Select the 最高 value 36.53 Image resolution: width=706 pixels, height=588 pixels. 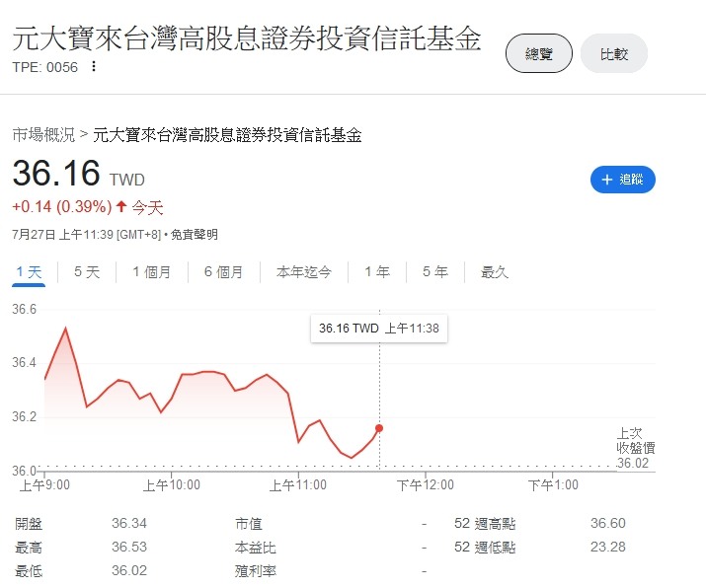click(129, 548)
